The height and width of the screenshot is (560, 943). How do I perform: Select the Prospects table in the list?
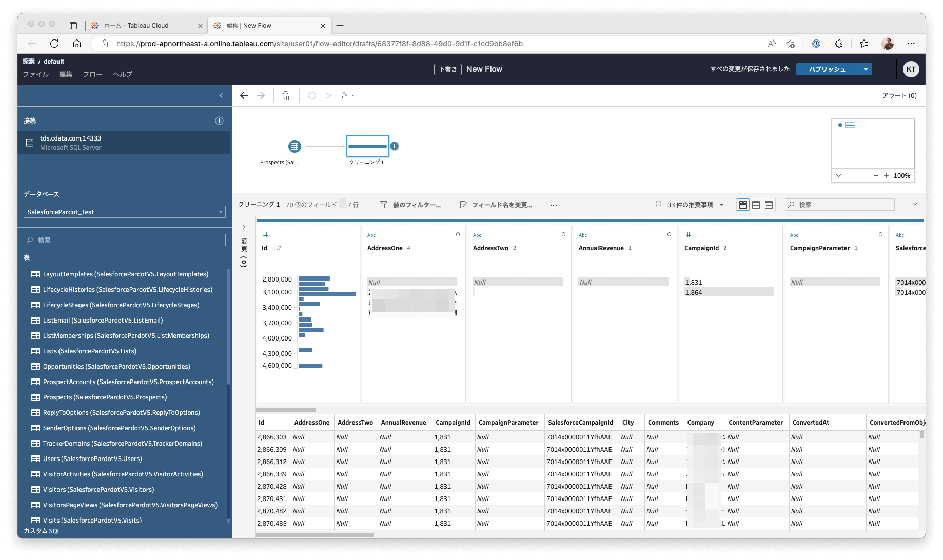(x=105, y=397)
